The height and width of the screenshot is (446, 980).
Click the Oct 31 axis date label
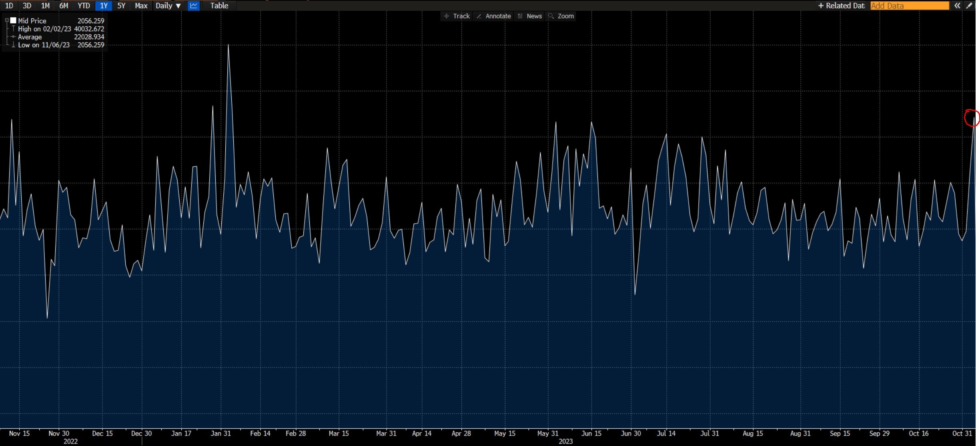coord(962,433)
